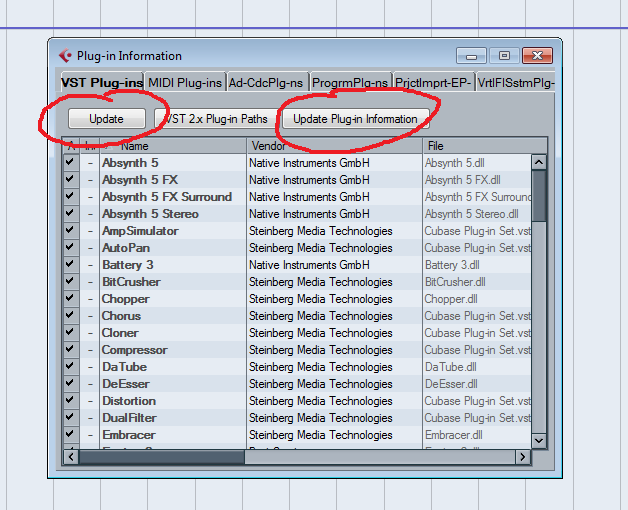Toggle the Absynth 5 Stereo checkbox
This screenshot has width=628, height=510.
click(70, 213)
